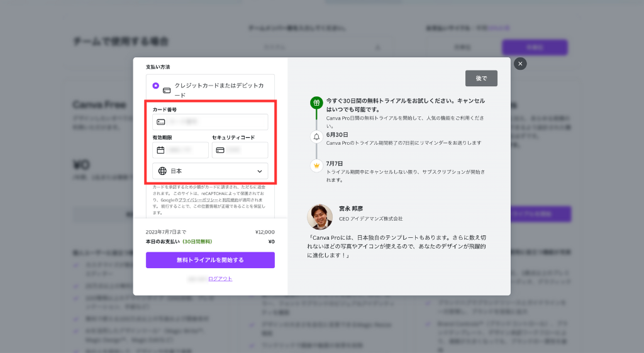Select the credit or debit card radio button
Screen dimensions: 644x353
point(156,86)
